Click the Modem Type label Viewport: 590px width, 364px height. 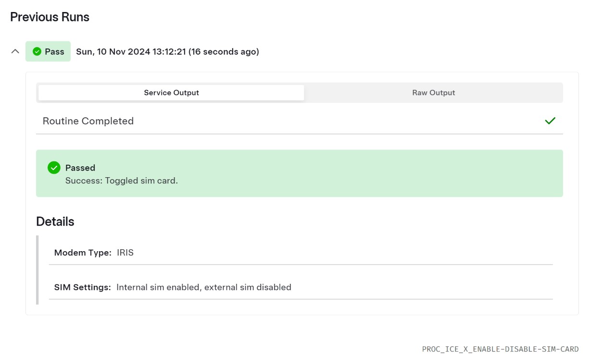tap(83, 253)
